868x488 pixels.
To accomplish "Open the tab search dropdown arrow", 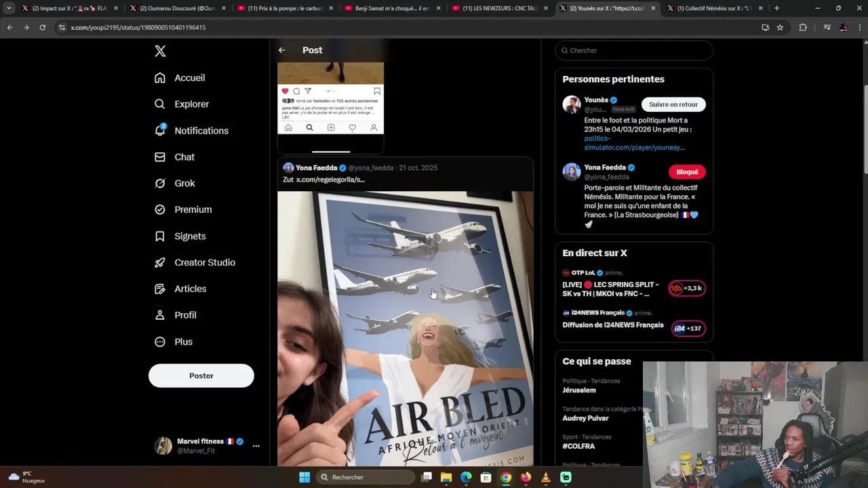I will pyautogui.click(x=9, y=8).
